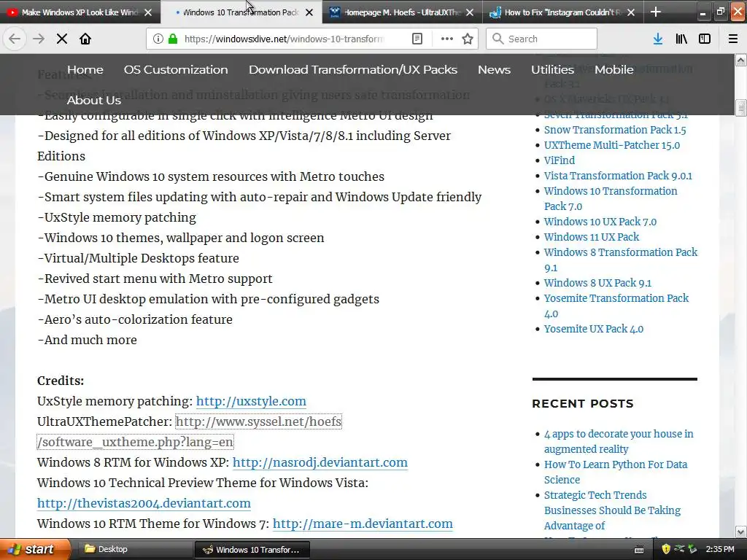Screen dimensions: 747x560
Task: Open Vista Transformation Pack 9.0.1 link
Action: pos(618,176)
